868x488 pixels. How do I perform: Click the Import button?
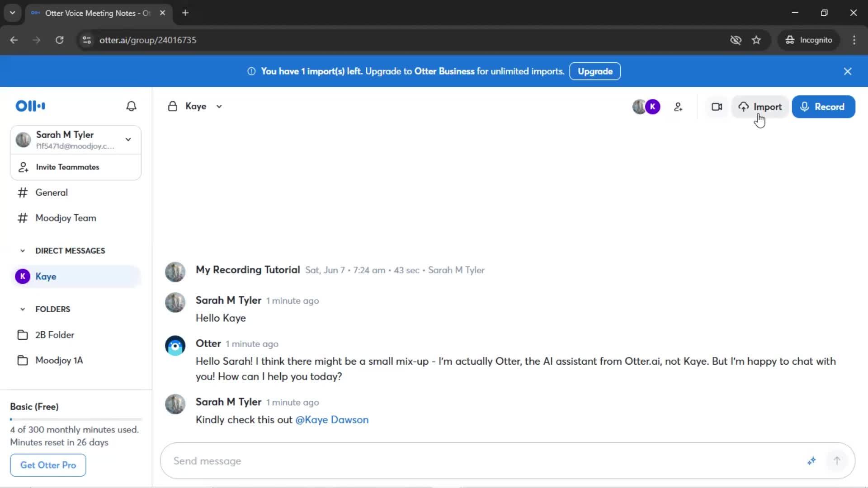click(x=760, y=107)
